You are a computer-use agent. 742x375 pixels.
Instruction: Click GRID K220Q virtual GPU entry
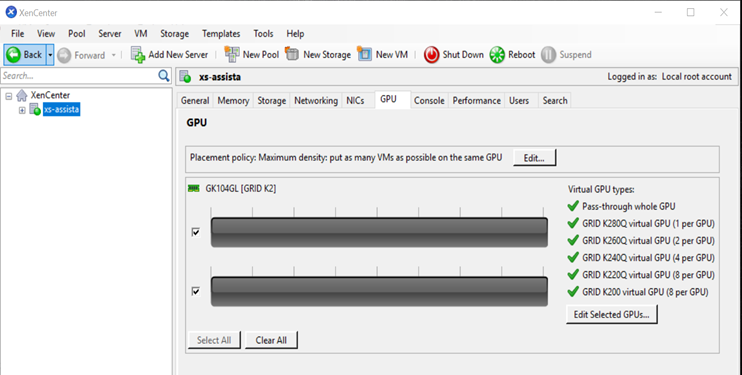click(x=648, y=275)
